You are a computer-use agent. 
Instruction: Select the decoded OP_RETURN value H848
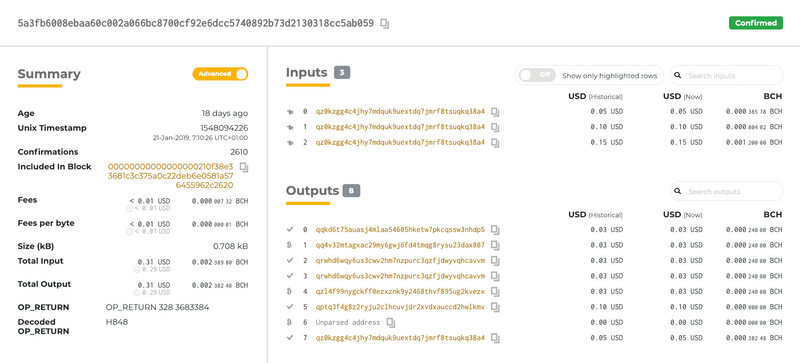coord(117,322)
